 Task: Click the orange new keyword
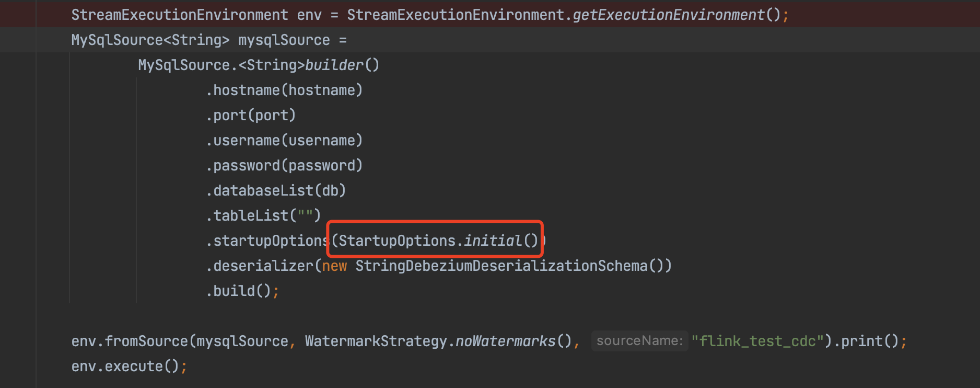click(334, 266)
